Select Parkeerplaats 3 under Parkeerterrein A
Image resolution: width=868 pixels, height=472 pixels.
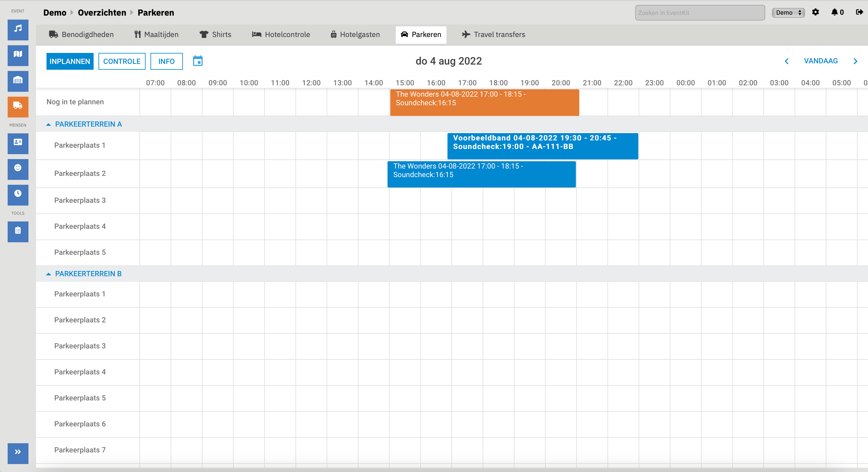tap(80, 200)
